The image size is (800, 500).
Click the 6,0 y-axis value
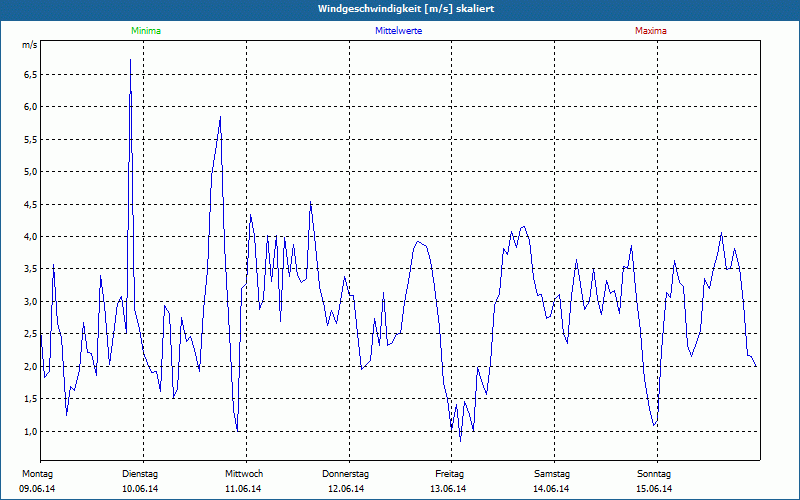[x=31, y=107]
